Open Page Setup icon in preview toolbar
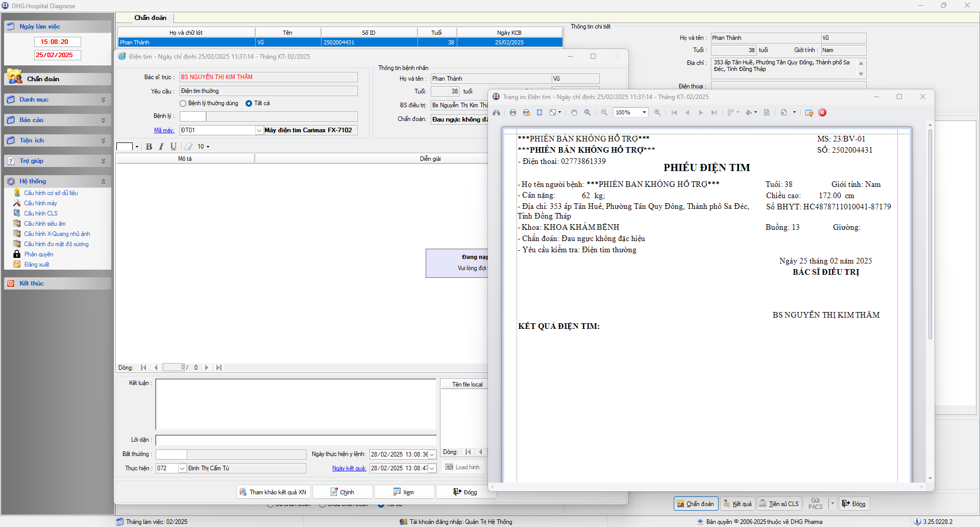This screenshot has height=527, width=980. [540, 112]
